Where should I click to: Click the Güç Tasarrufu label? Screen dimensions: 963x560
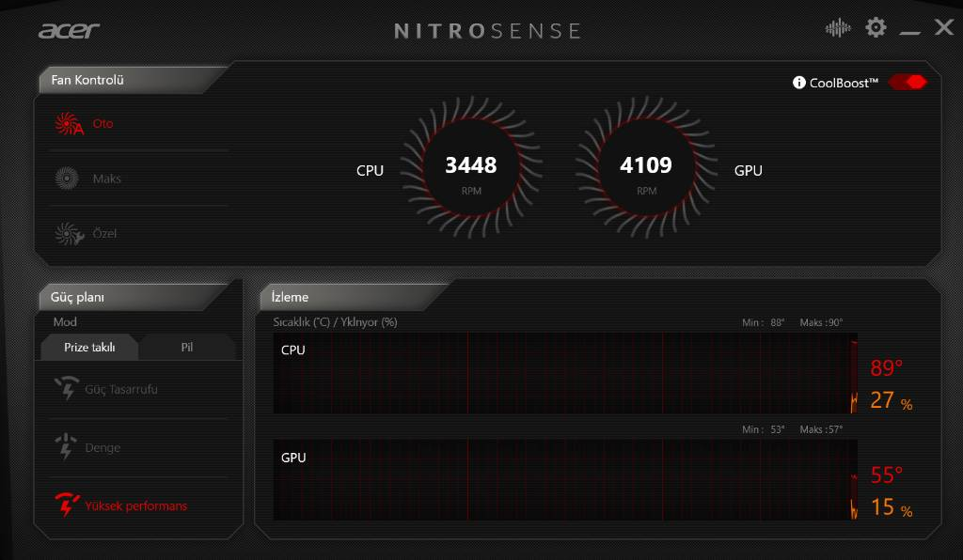pos(121,390)
